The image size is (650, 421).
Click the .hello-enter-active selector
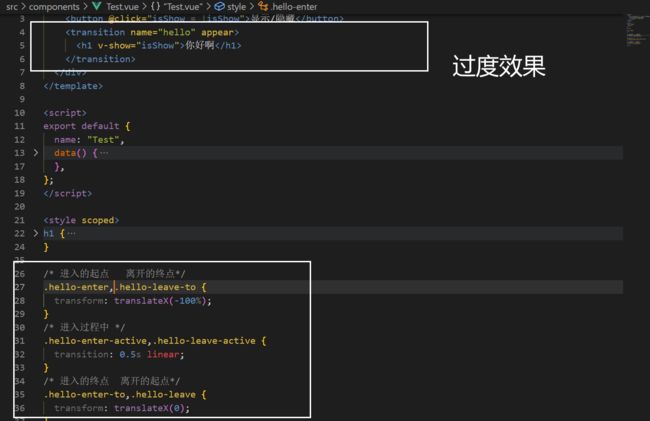coord(95,341)
